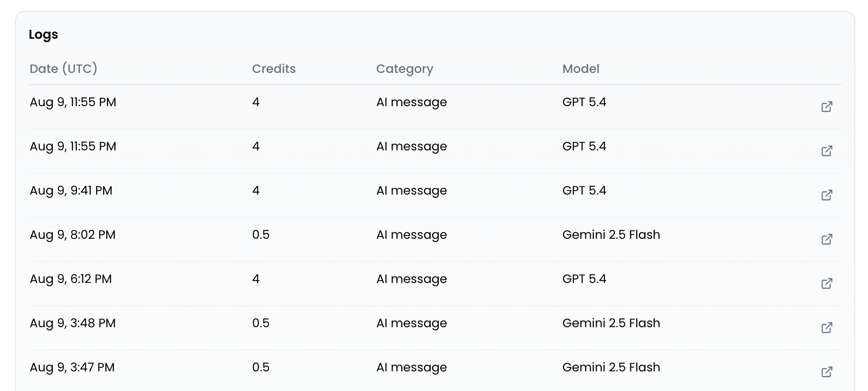
Task: Click the credits value 4 in 9:41 PM row
Action: tap(256, 190)
